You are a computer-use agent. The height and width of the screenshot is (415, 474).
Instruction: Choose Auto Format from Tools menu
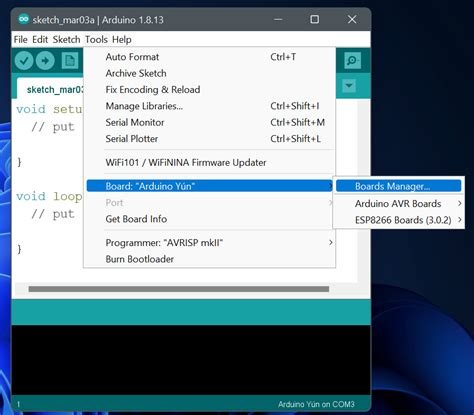point(210,57)
